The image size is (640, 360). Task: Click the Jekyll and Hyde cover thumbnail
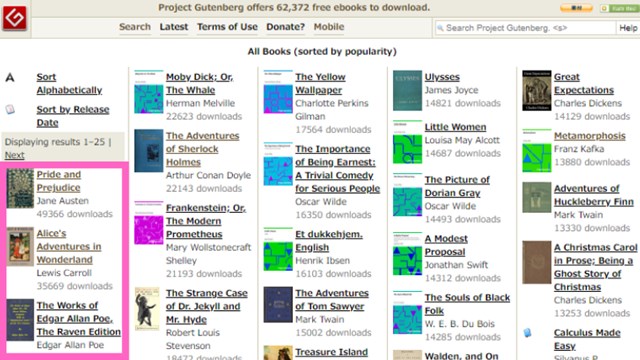pos(147,309)
